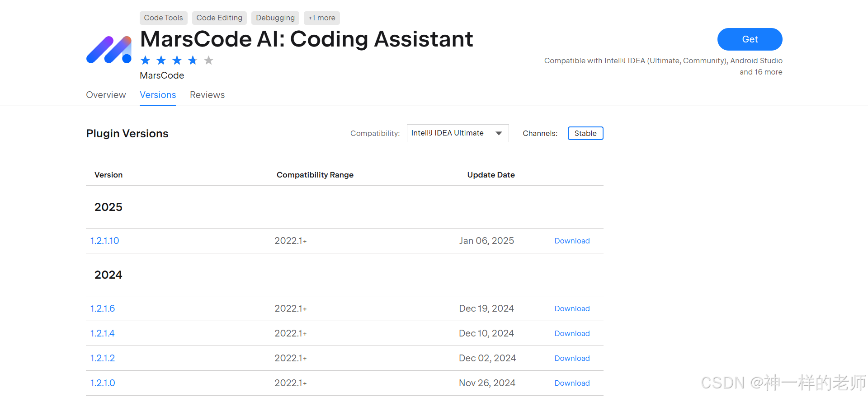Image resolution: width=868 pixels, height=397 pixels.
Task: Click the MarsCode AI: Coding Assistant title
Action: click(307, 39)
